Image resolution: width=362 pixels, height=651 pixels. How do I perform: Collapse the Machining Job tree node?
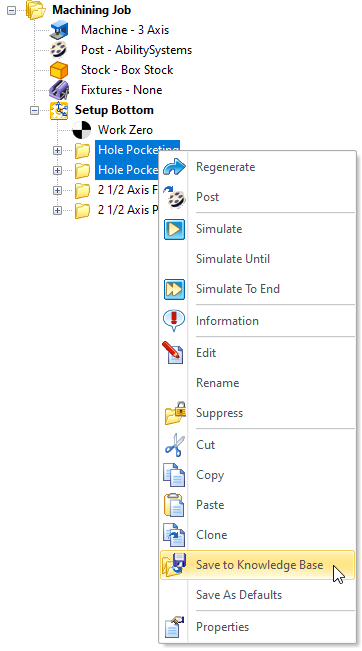point(12,11)
